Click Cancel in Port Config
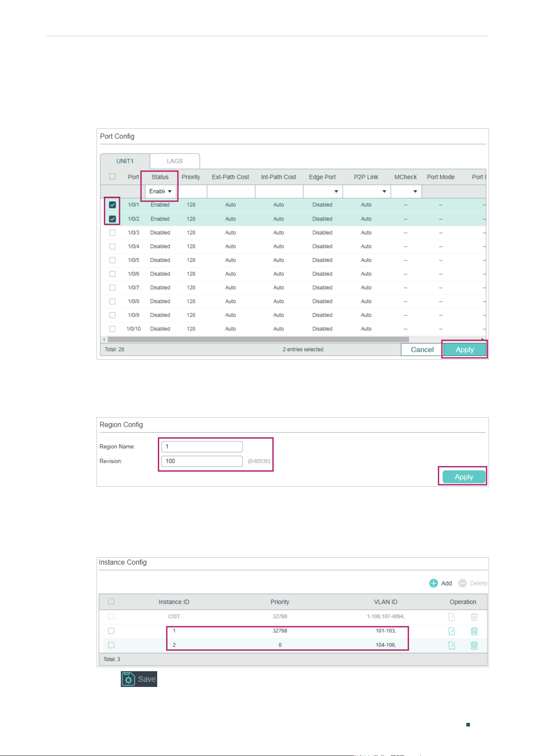Image resolution: width=535 pixels, height=756 pixels. point(422,350)
